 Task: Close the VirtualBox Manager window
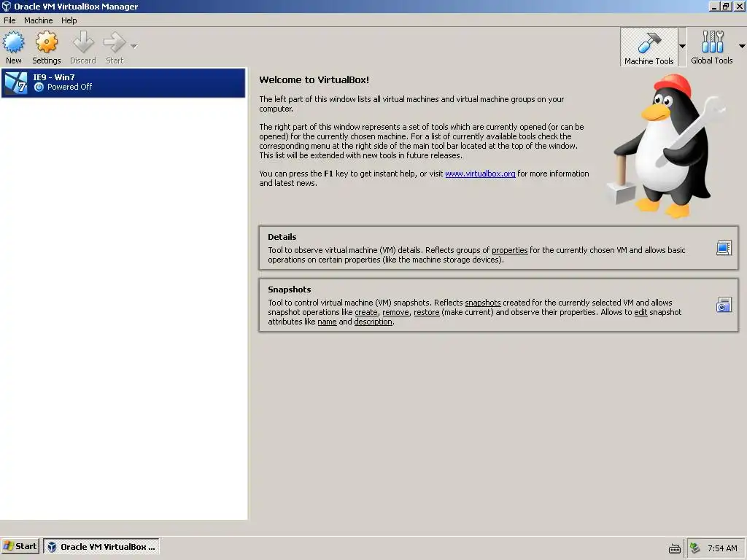(x=740, y=6)
